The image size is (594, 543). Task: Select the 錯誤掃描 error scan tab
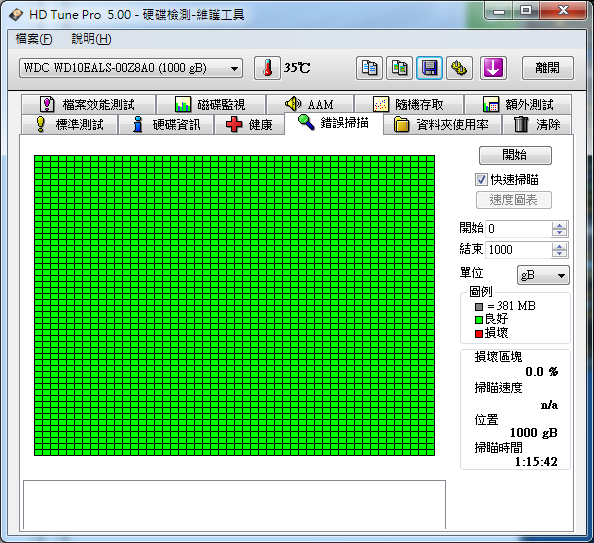click(334, 123)
